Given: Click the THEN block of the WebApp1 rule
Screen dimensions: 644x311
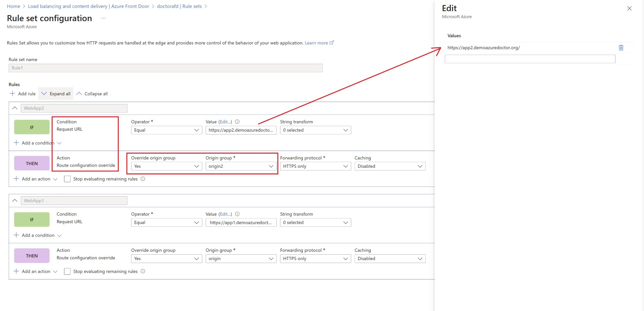Looking at the screenshot, I should 32,256.
